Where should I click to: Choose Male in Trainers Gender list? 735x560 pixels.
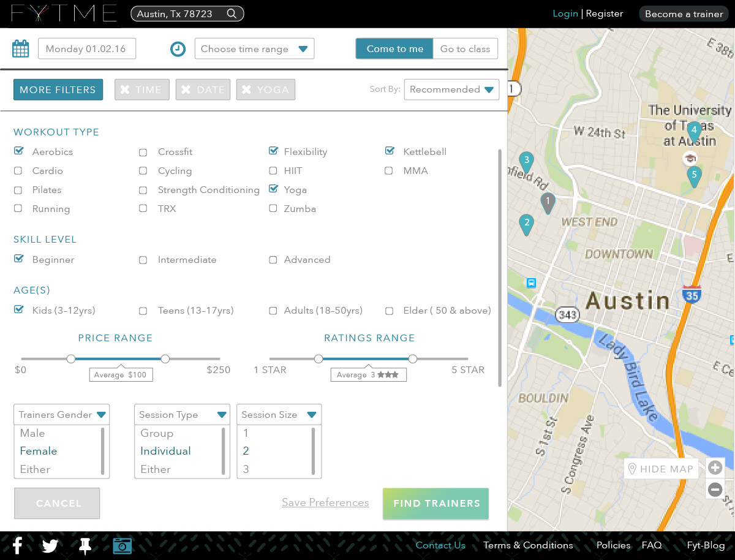tap(32, 433)
